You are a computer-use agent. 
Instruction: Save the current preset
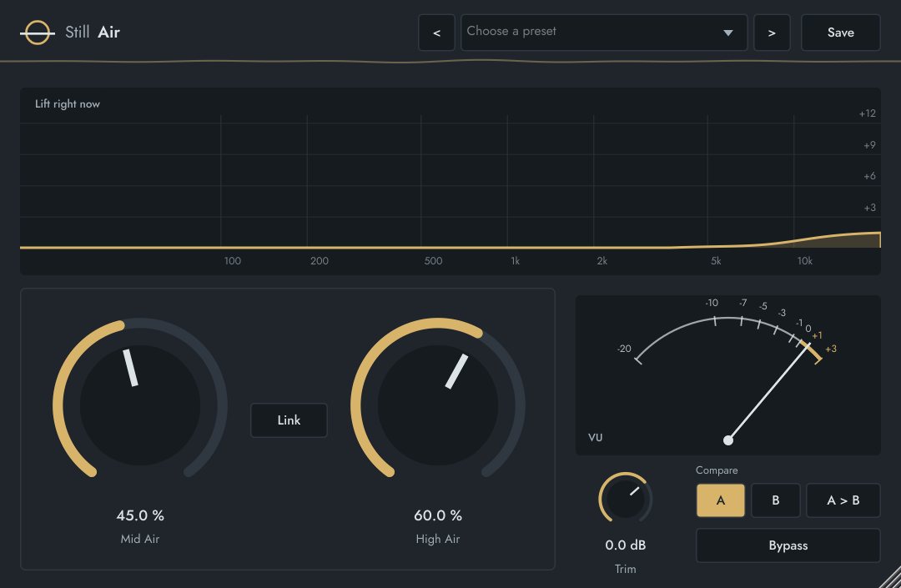(x=841, y=33)
